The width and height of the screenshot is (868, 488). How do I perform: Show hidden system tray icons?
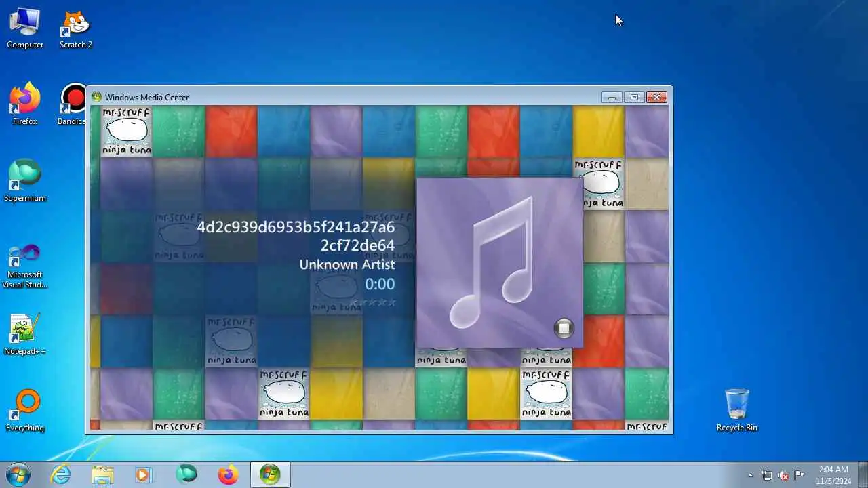tap(750, 475)
